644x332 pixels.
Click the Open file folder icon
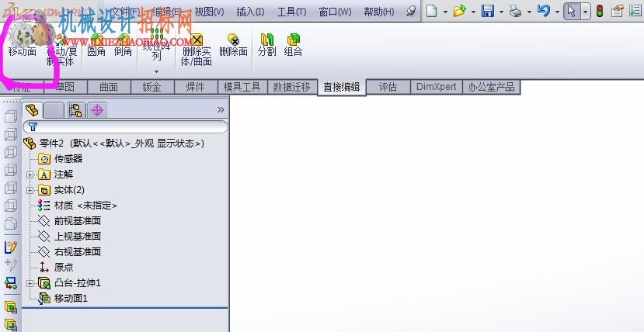(x=460, y=11)
